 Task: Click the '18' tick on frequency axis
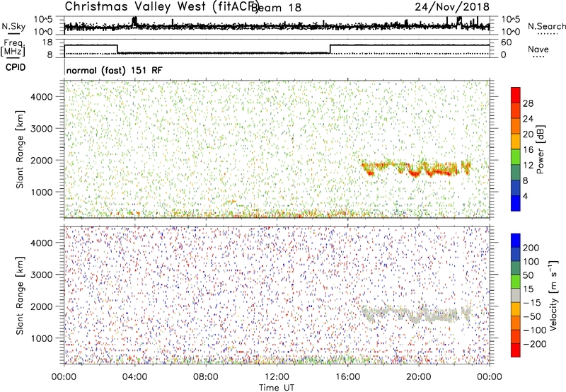click(47, 42)
